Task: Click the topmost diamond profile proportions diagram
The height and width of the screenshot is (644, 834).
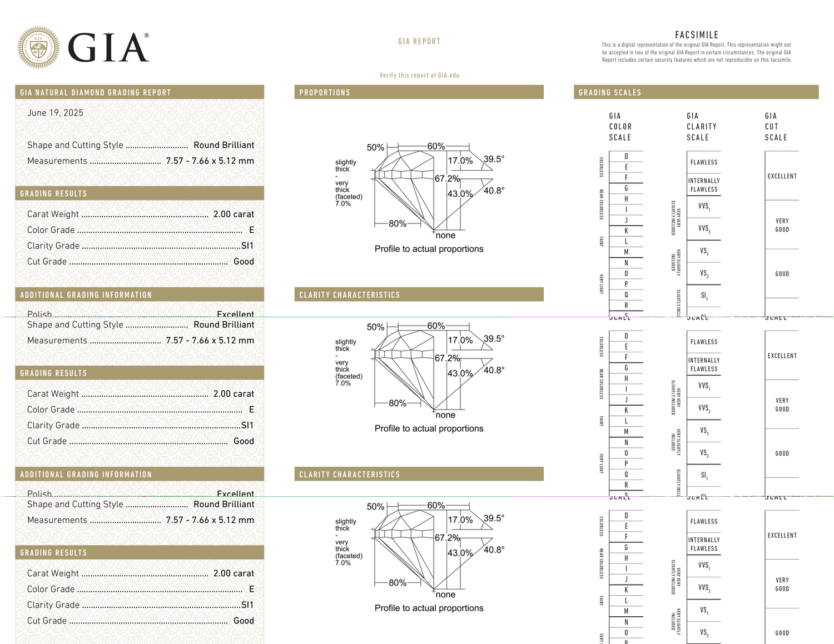Action: coord(420,191)
